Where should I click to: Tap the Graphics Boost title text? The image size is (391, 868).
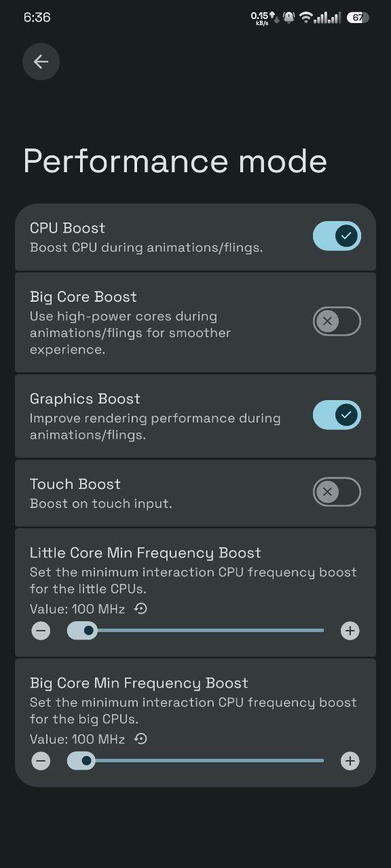click(85, 399)
